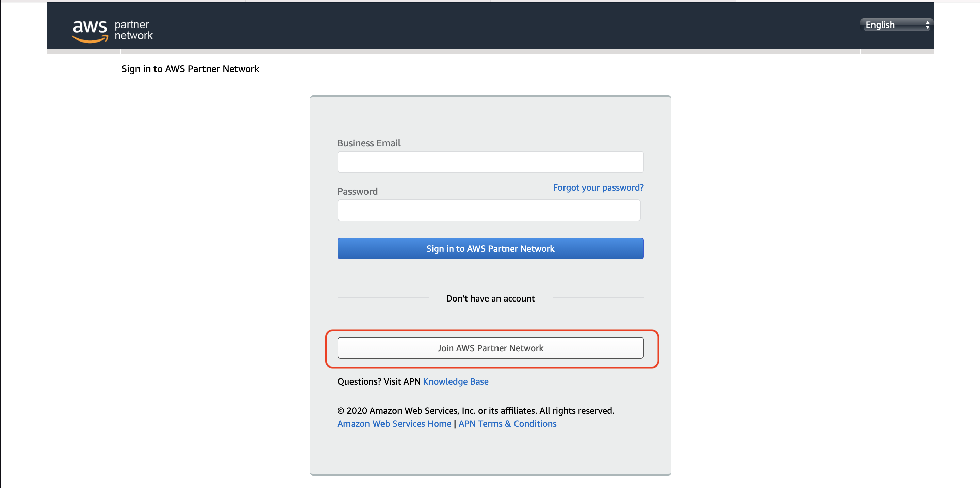Select the 'Sign in to AWS Partner Network' heading text
The image size is (980, 488).
pyautogui.click(x=190, y=69)
